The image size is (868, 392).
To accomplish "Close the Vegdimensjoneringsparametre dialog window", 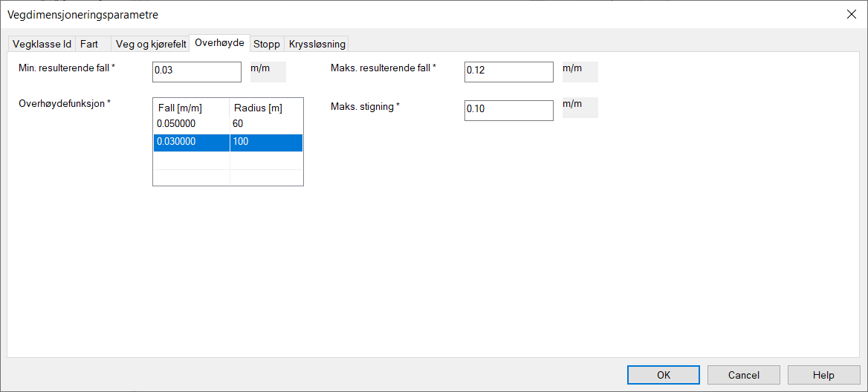I will [851, 14].
